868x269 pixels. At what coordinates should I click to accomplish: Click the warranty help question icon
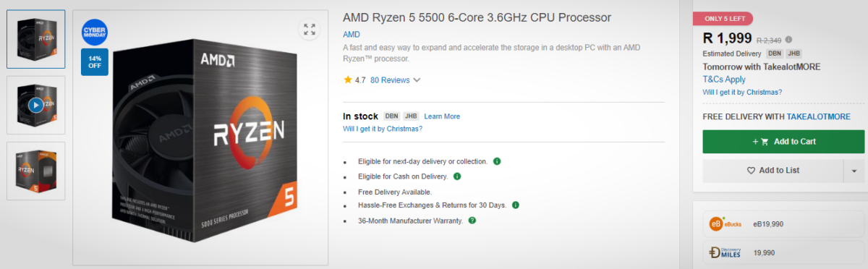[x=472, y=221]
